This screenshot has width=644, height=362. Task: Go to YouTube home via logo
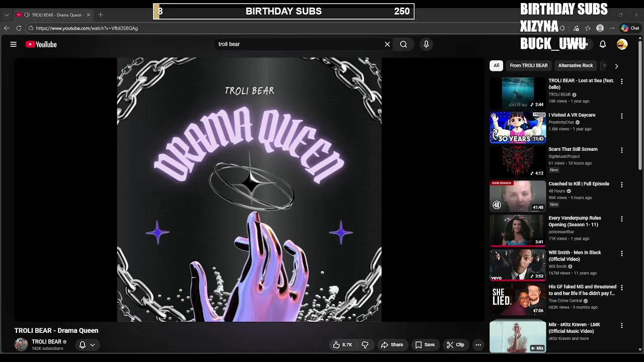point(41,44)
